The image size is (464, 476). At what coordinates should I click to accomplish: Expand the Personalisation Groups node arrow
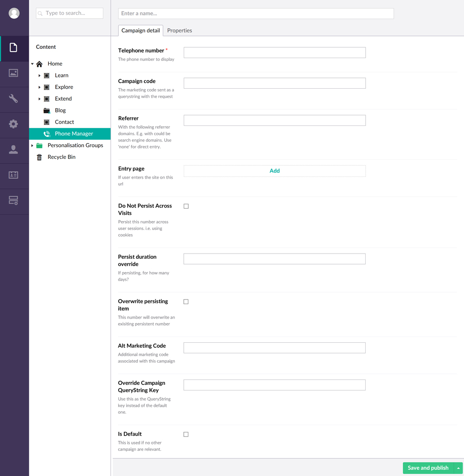click(x=32, y=146)
